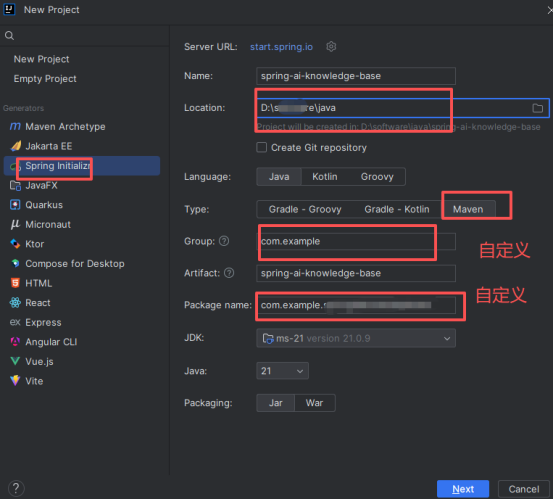Open help for Group field

(x=224, y=241)
